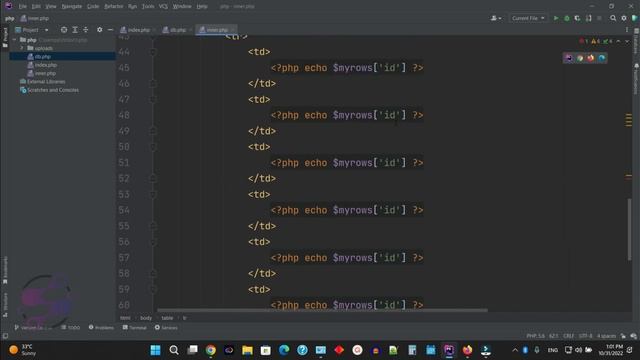The image size is (640, 360).
Task: Open the File menu
Action: pyautogui.click(x=22, y=7)
